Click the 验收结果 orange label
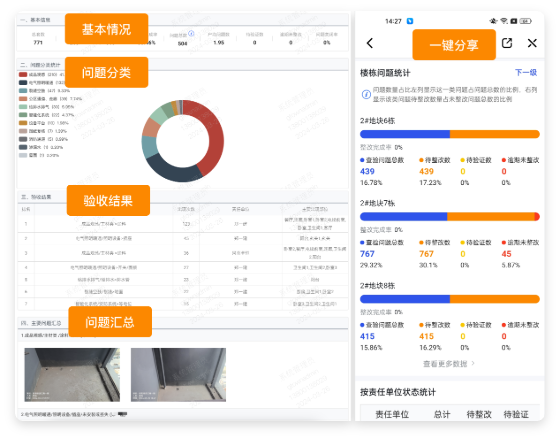This screenshot has width=560, height=440. click(x=108, y=200)
